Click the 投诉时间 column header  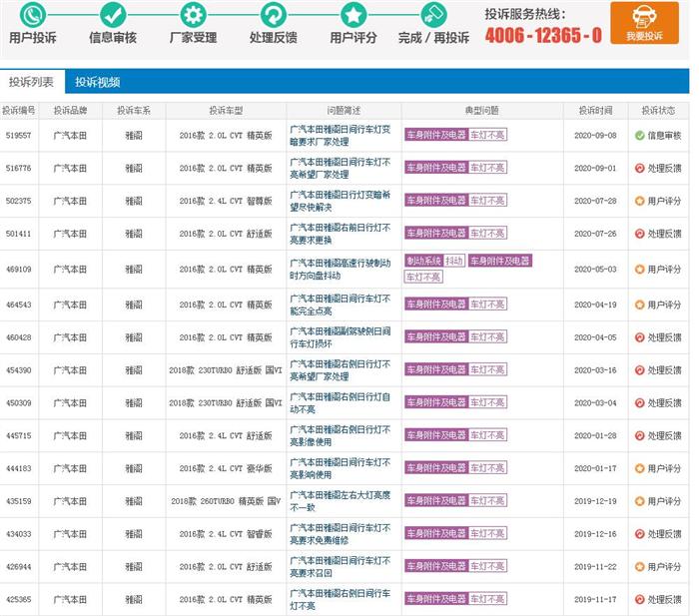(x=595, y=111)
